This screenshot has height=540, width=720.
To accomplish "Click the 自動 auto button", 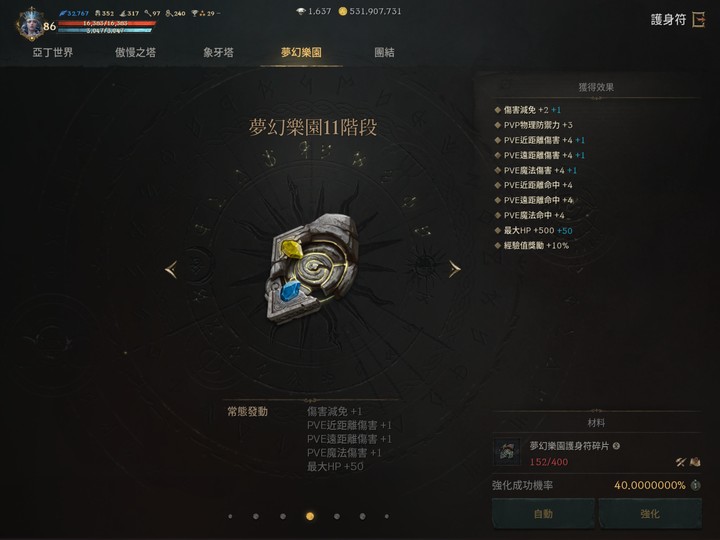I will pyautogui.click(x=543, y=513).
